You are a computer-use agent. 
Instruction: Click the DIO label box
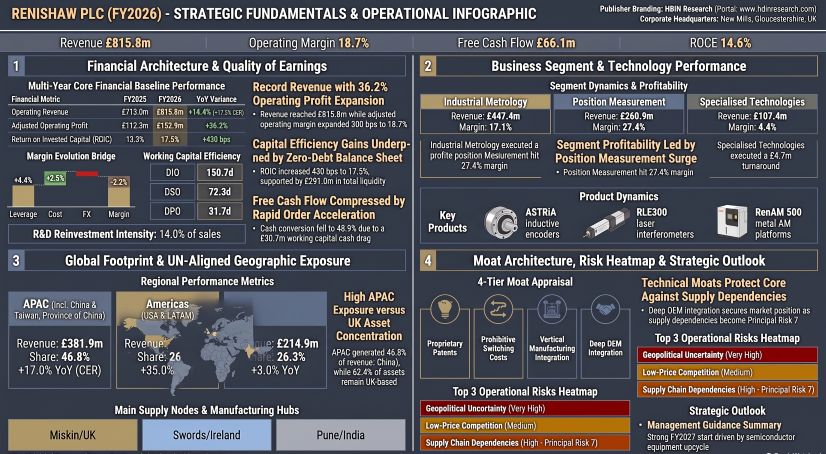(x=172, y=173)
